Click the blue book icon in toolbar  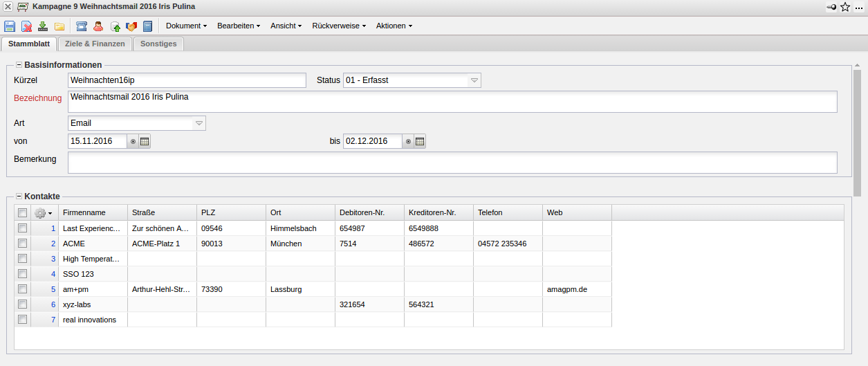[x=147, y=26]
